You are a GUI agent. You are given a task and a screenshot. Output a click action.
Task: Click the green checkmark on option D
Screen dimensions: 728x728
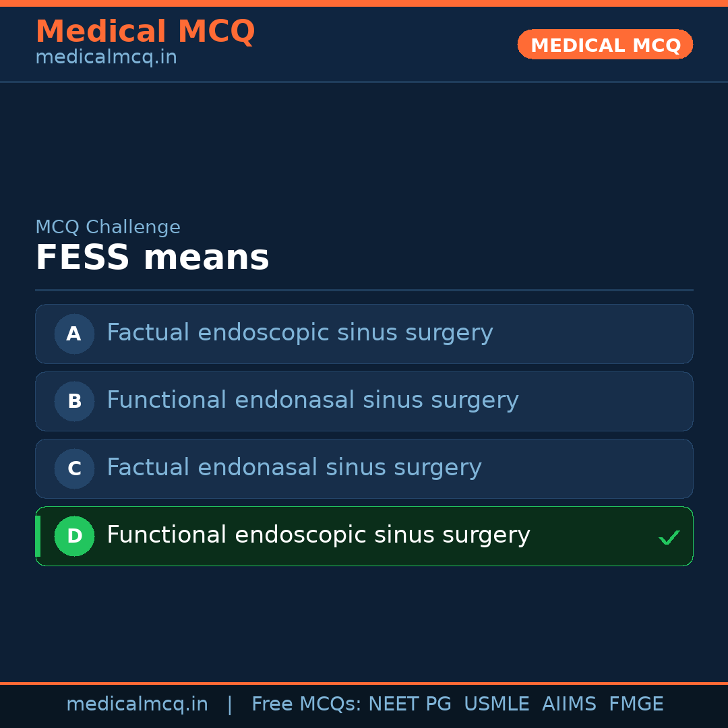[x=669, y=537]
